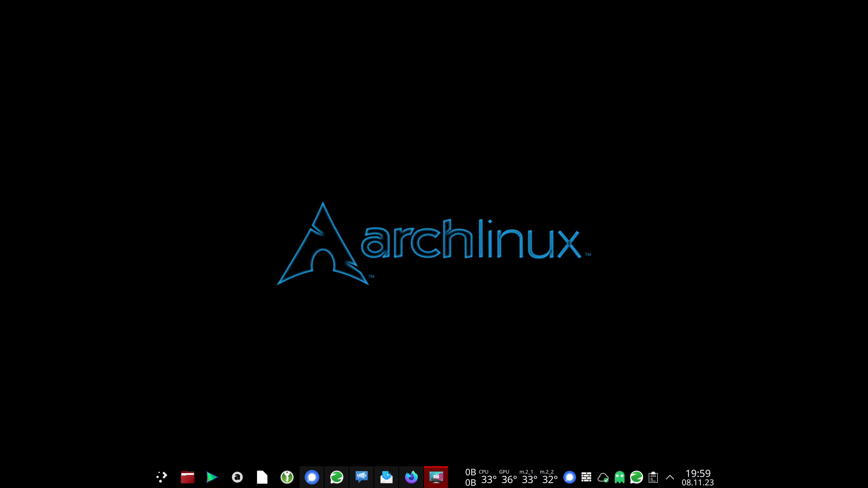Expand hidden system tray icons arrow
The height and width of the screenshot is (488, 868).
pyautogui.click(x=670, y=477)
